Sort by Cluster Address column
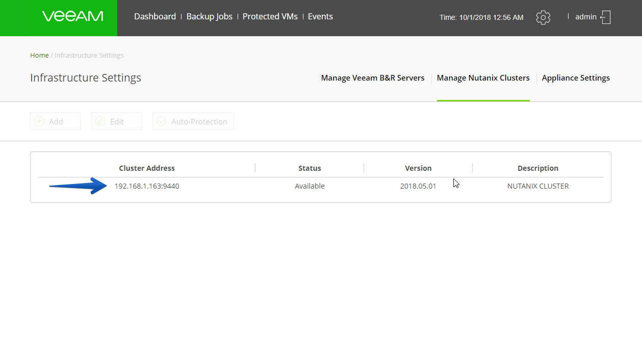Image resolution: width=642 pixels, height=364 pixels. [x=147, y=168]
